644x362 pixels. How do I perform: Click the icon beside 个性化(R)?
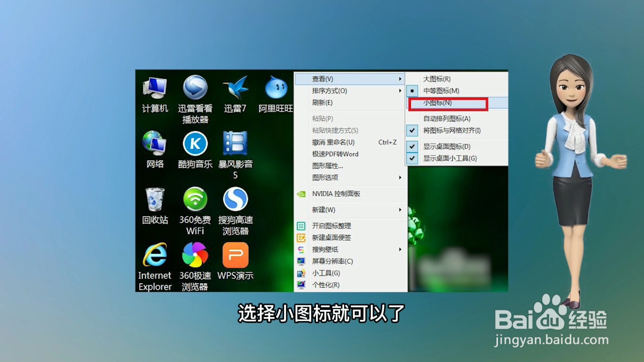coord(301,285)
